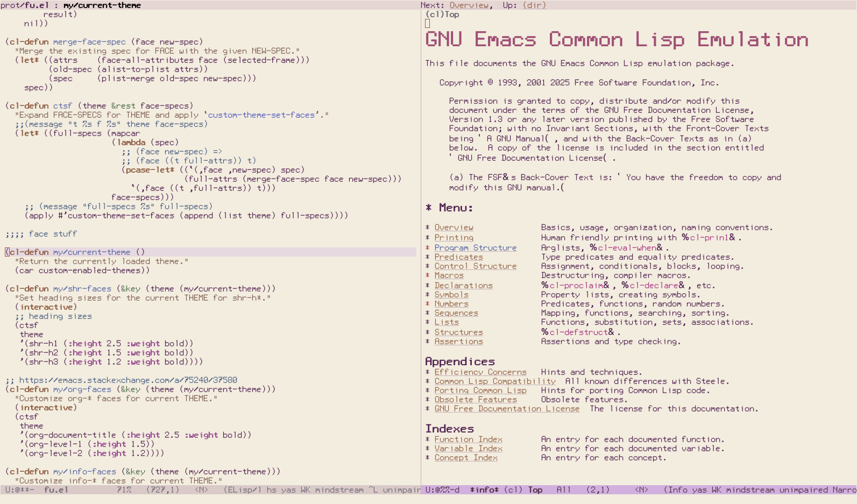
Task: Open Obsolete Features appendix link
Action: 475,399
